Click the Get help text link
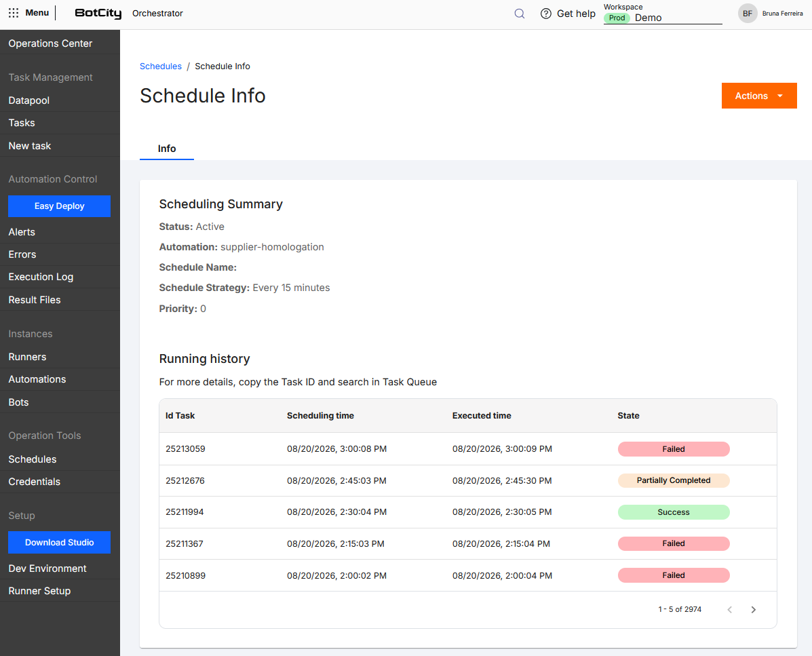This screenshot has width=812, height=656. (576, 14)
